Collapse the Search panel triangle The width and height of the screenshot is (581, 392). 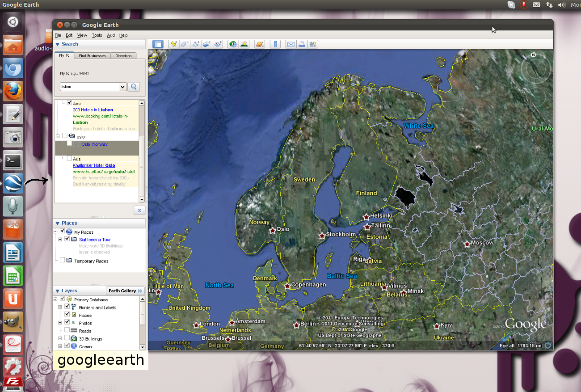(58, 44)
